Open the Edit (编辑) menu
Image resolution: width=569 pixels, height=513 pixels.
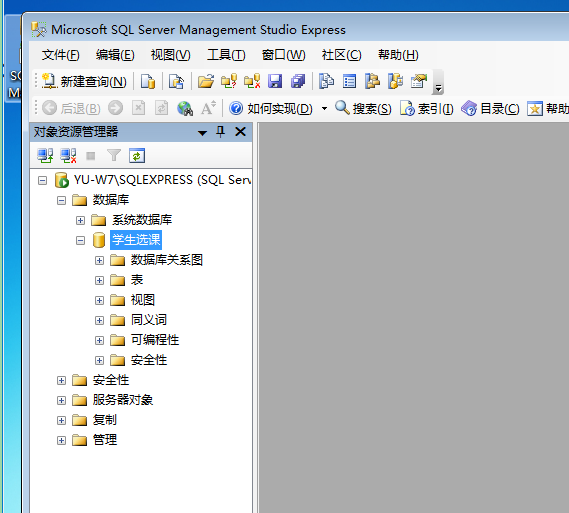click(x=115, y=55)
